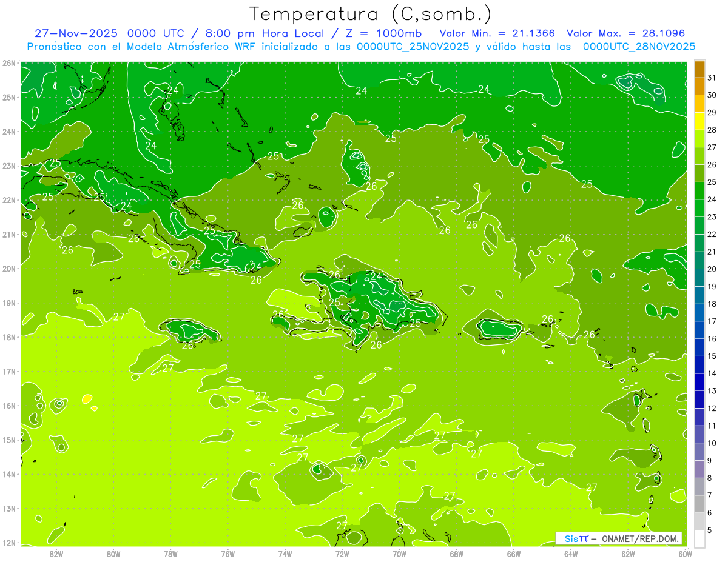Click the longitude axis label '78W'
The height and width of the screenshot is (562, 728).
[170, 554]
